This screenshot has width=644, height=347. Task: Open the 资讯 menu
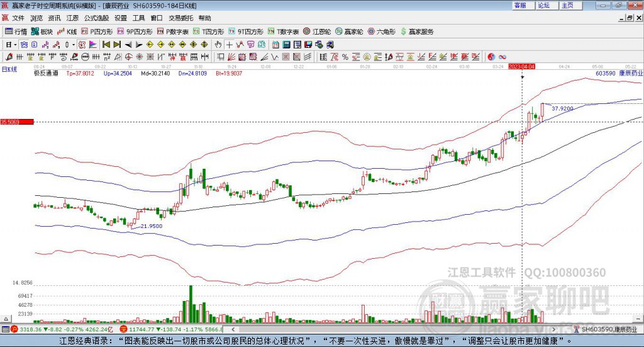[54, 18]
